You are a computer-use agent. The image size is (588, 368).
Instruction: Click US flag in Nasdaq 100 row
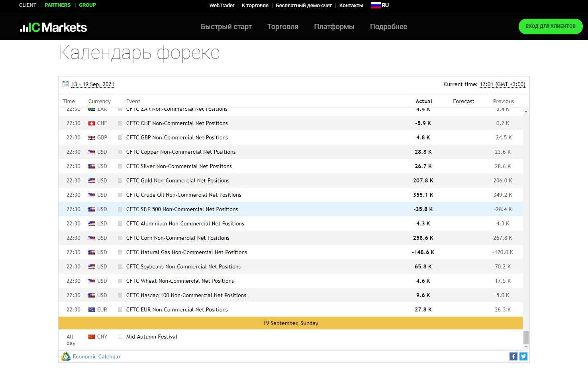(92, 296)
